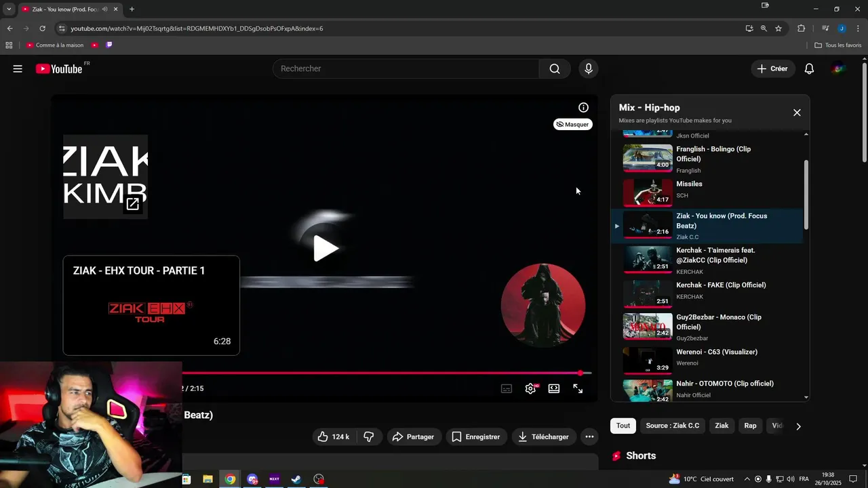This screenshot has width=868, height=488.
Task: Select the Tout filter chip
Action: (x=623, y=426)
